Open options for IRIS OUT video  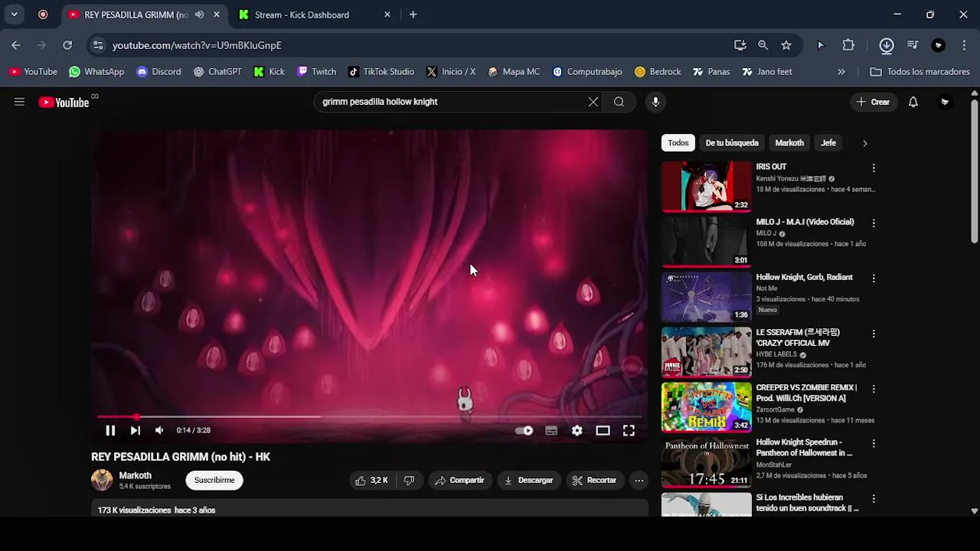pos(874,168)
